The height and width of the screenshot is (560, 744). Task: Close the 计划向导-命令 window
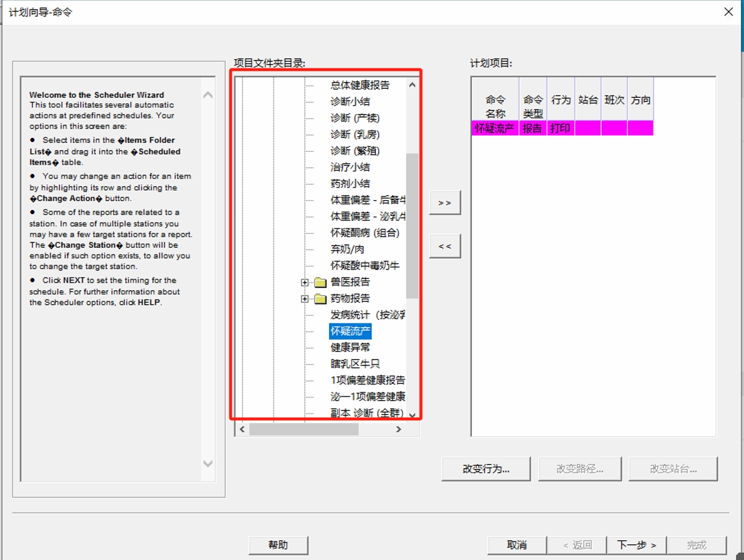pos(728,12)
